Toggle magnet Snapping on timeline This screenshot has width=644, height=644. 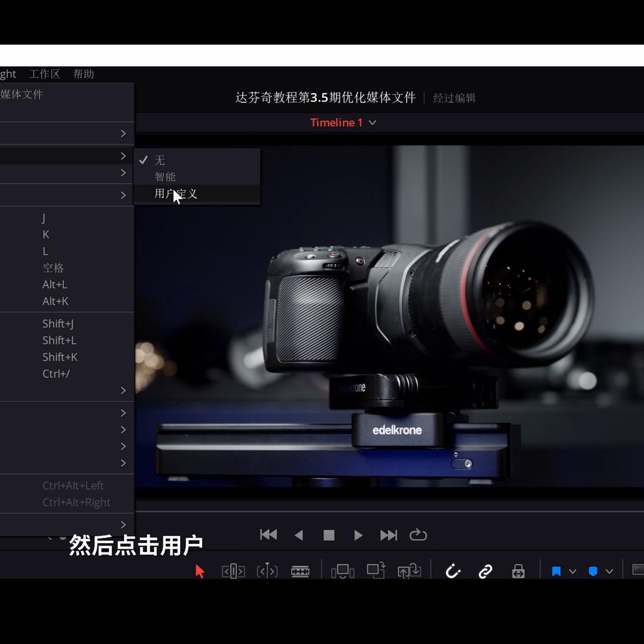[453, 571]
